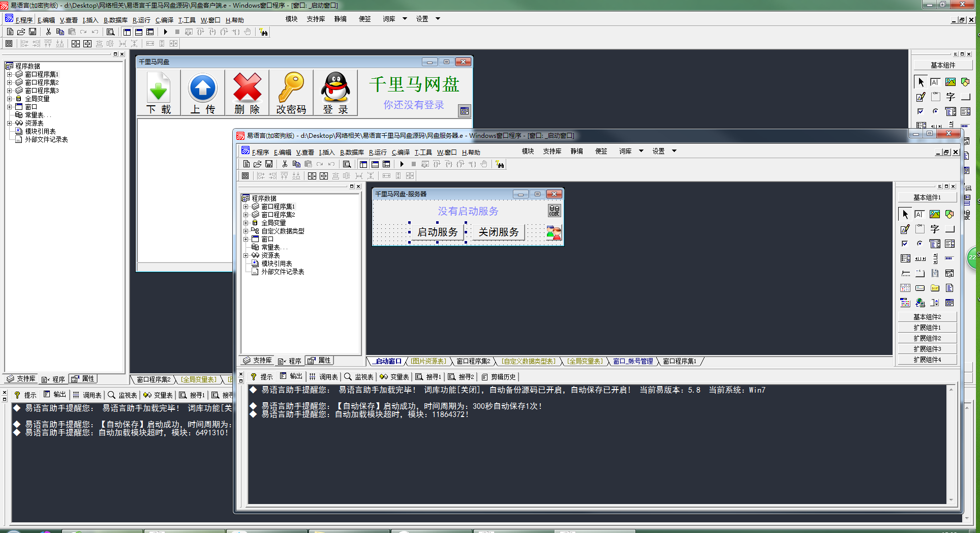The width and height of the screenshot is (980, 533).
Task: Expand 资源表 in front window tree
Action: pos(246,255)
